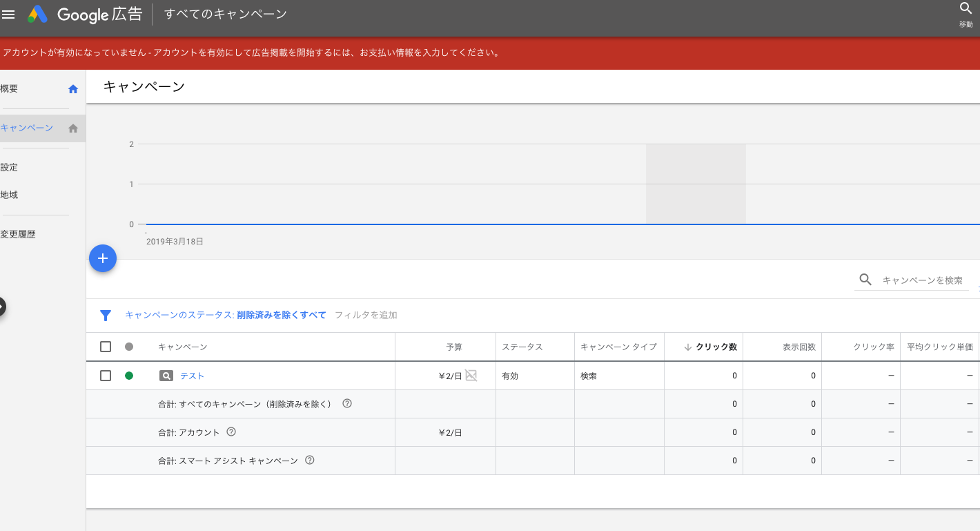Click help icon beside 合計: アカウント
Image resolution: width=980 pixels, height=531 pixels.
(231, 432)
